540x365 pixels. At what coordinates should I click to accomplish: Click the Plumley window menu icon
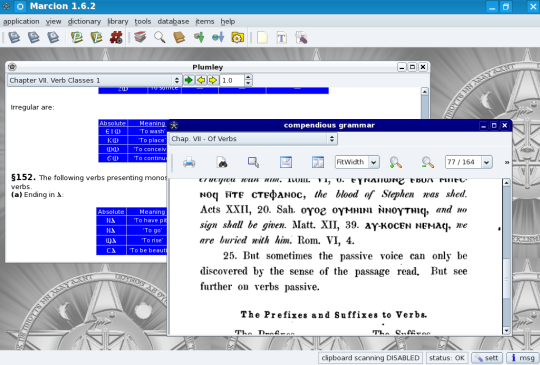12,67
